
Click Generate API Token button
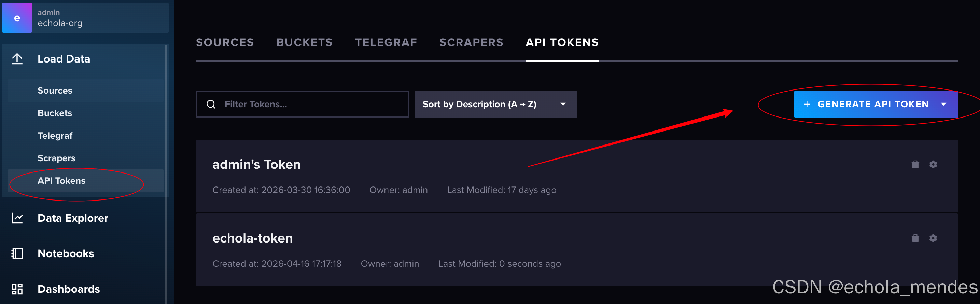click(x=867, y=104)
